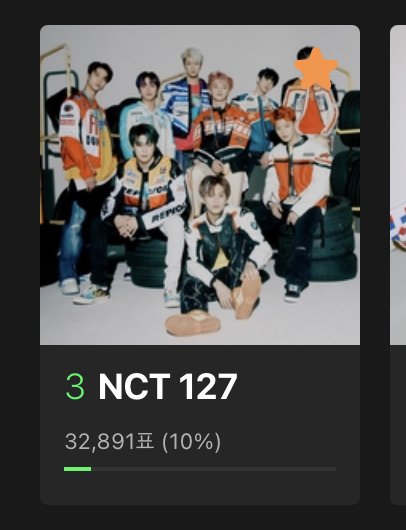The height and width of the screenshot is (530, 406).
Task: Click the gray unfilled progress bar track
Action: [x=214, y=469]
